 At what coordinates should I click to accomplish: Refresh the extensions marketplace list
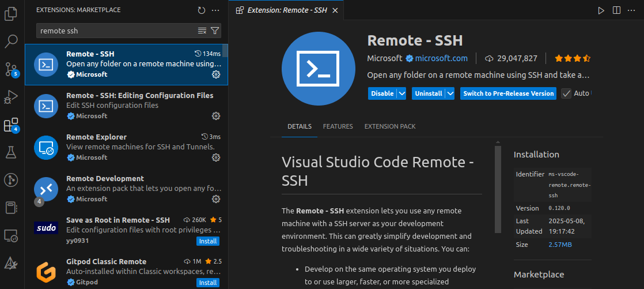tap(201, 10)
